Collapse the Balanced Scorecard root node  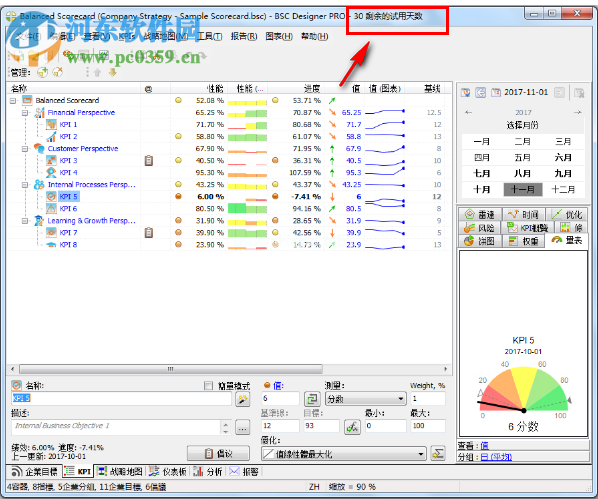point(13,101)
